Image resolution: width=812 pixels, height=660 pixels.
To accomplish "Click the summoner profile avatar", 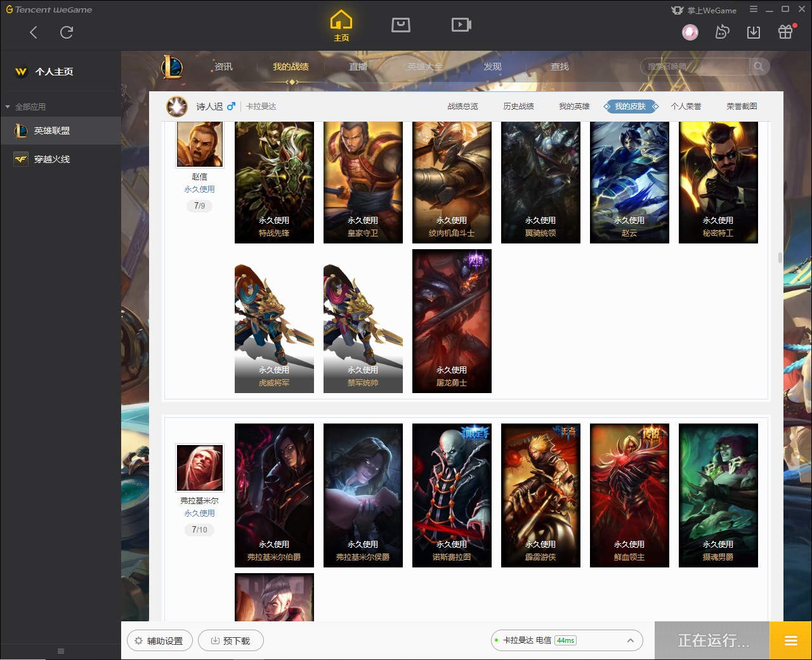I will point(177,107).
